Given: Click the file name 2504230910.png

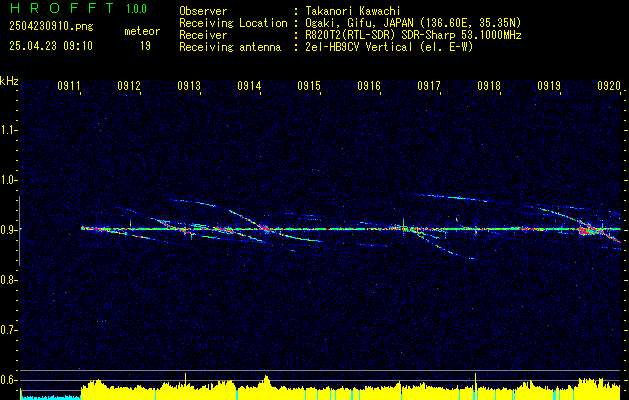Looking at the screenshot, I should pos(51,27).
